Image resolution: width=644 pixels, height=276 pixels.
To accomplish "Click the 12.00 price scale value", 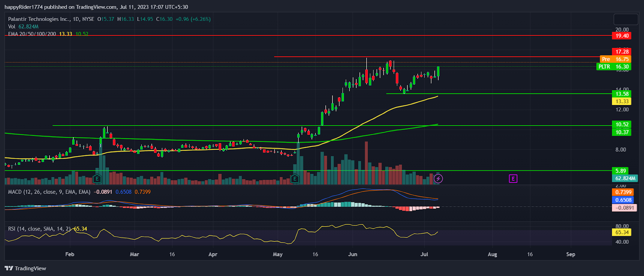I will (622, 109).
